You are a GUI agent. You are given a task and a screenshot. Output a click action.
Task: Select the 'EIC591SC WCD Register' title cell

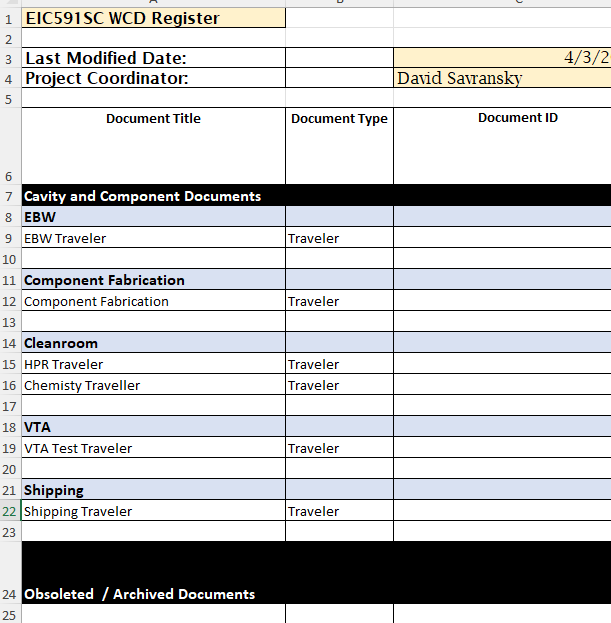153,18
